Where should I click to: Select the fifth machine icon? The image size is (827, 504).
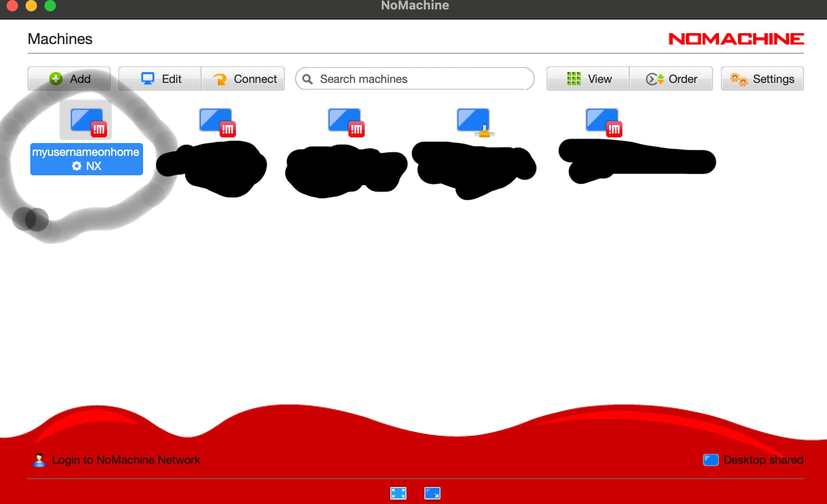tap(602, 121)
